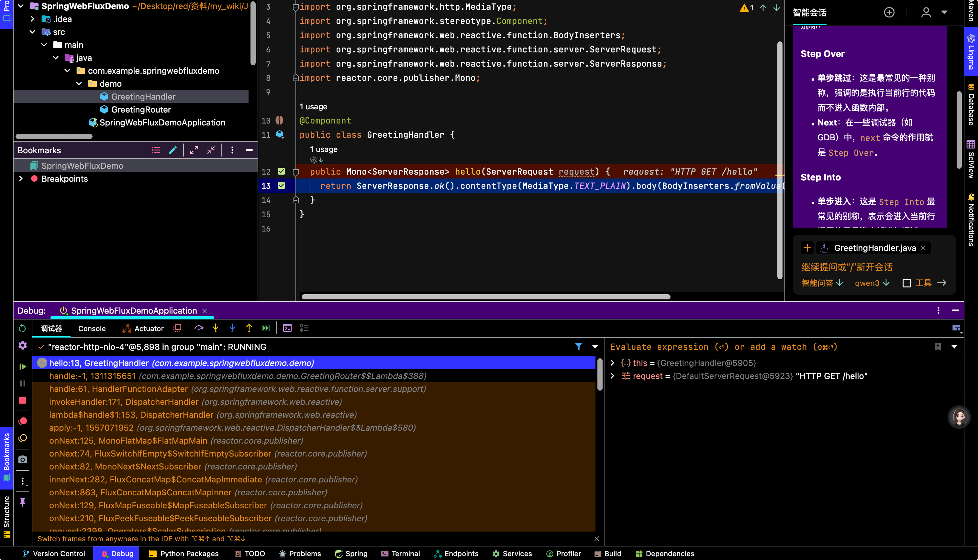Toggle the breakpoint checkbox on line 13
978x560 pixels.
(281, 186)
